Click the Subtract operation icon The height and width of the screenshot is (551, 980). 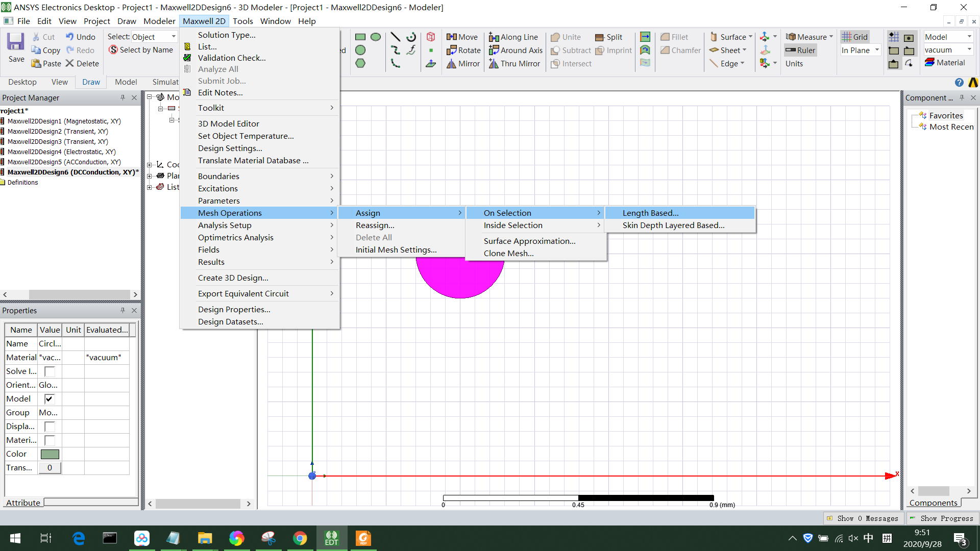(570, 50)
